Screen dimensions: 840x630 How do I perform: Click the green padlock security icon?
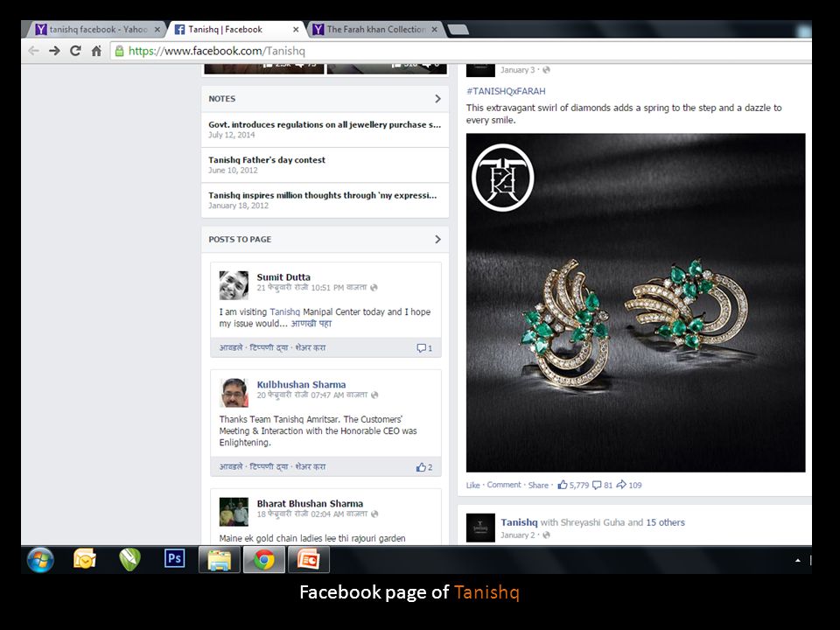[x=120, y=51]
